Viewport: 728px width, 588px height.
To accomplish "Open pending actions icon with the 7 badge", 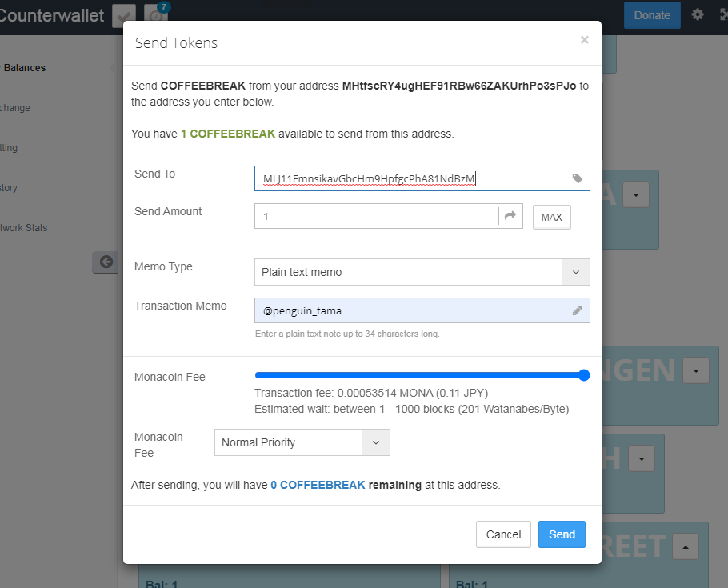I will (156, 15).
